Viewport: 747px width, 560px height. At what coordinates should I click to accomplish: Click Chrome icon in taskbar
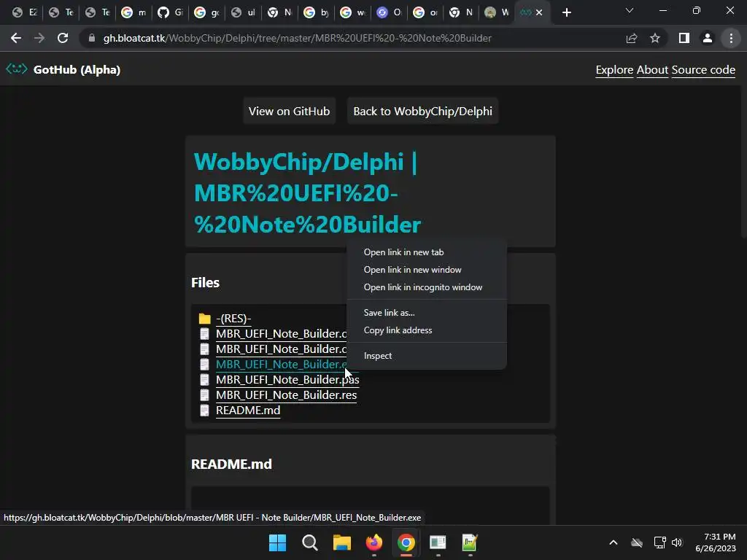(x=406, y=542)
